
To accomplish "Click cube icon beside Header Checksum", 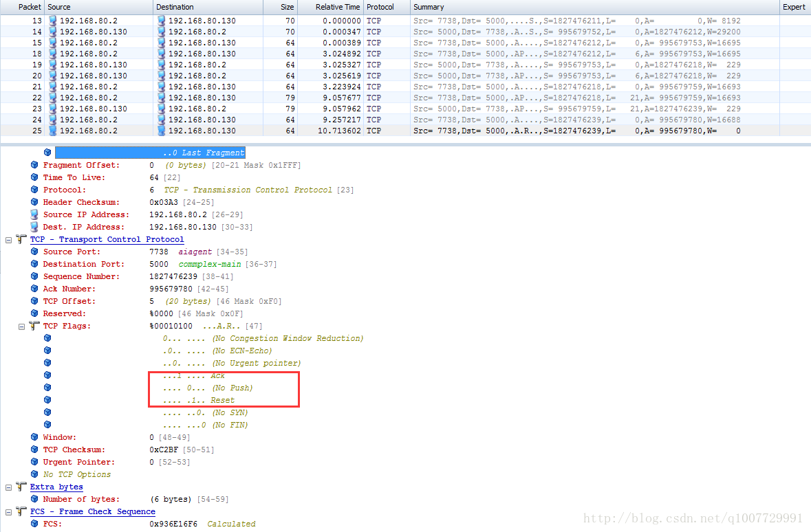I will (x=34, y=202).
